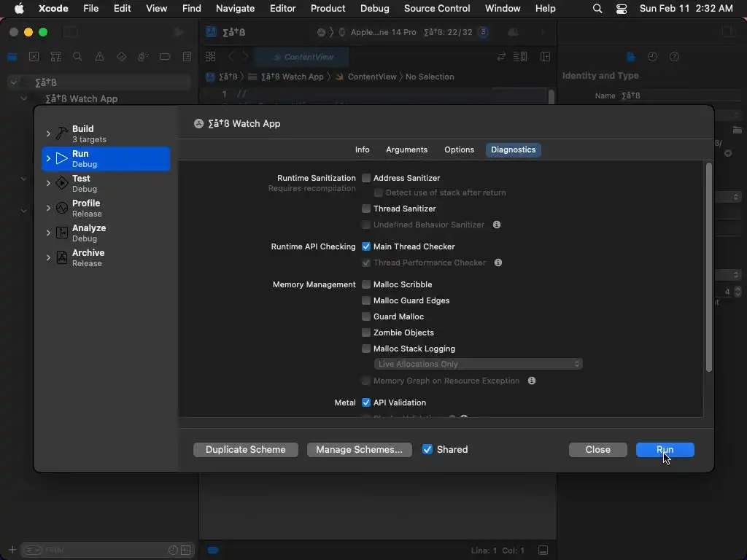Enable Malloc Scribble
Image resolution: width=747 pixels, height=560 pixels.
[x=366, y=285]
